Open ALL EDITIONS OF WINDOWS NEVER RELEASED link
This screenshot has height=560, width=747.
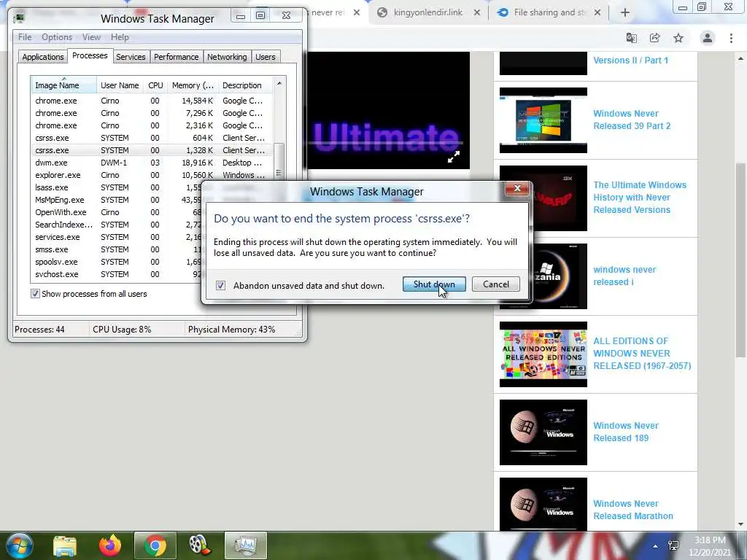642,354
